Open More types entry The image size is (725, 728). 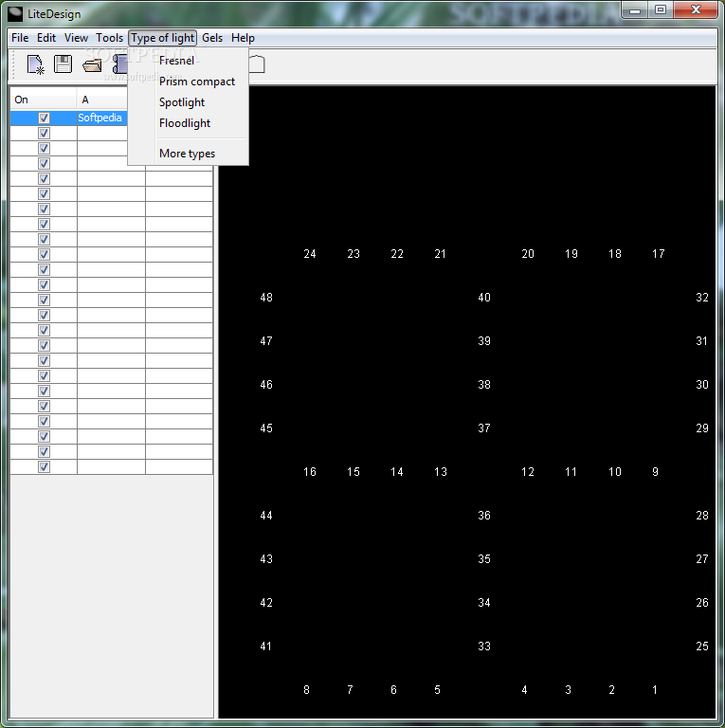click(187, 154)
